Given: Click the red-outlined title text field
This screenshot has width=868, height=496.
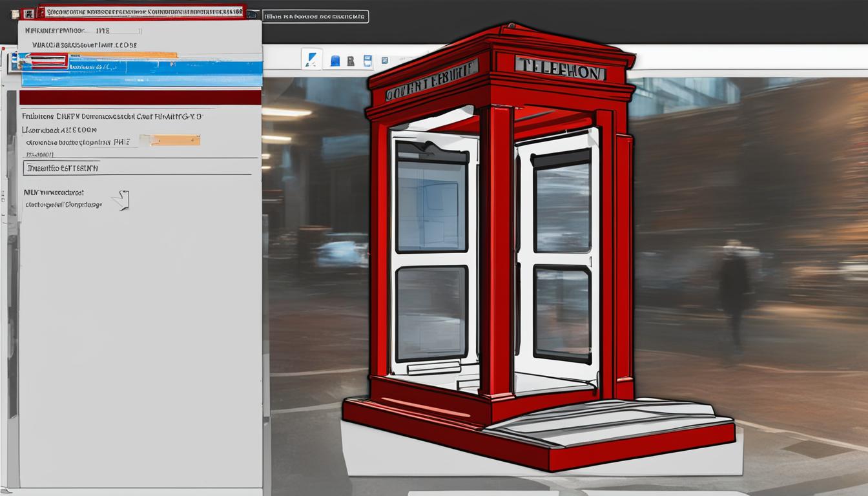Looking at the screenshot, I should click(141, 12).
